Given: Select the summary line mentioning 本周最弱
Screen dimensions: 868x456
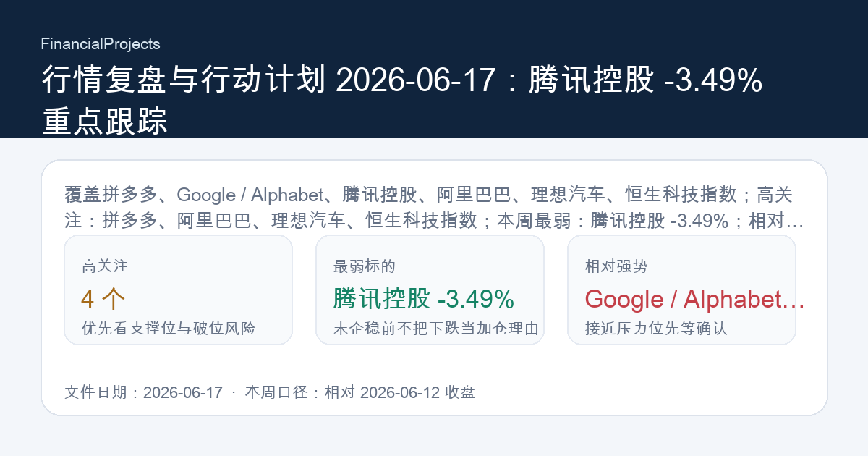Looking at the screenshot, I should [434, 220].
